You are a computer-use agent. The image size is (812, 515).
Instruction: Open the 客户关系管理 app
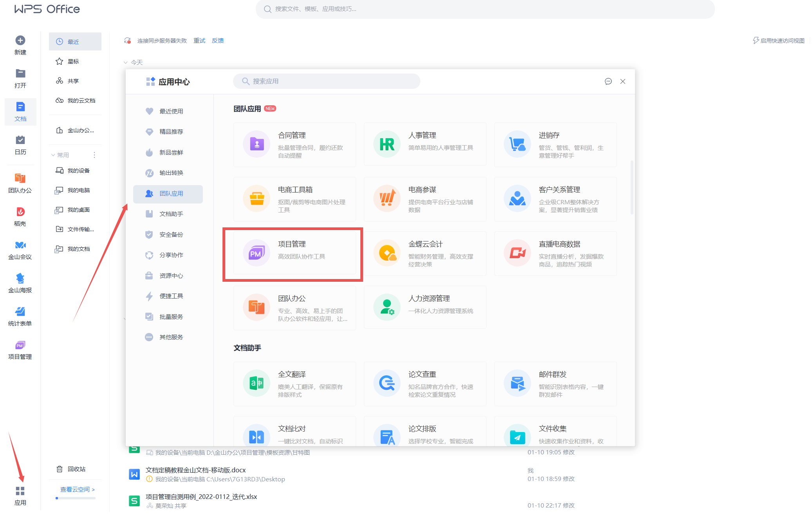555,199
